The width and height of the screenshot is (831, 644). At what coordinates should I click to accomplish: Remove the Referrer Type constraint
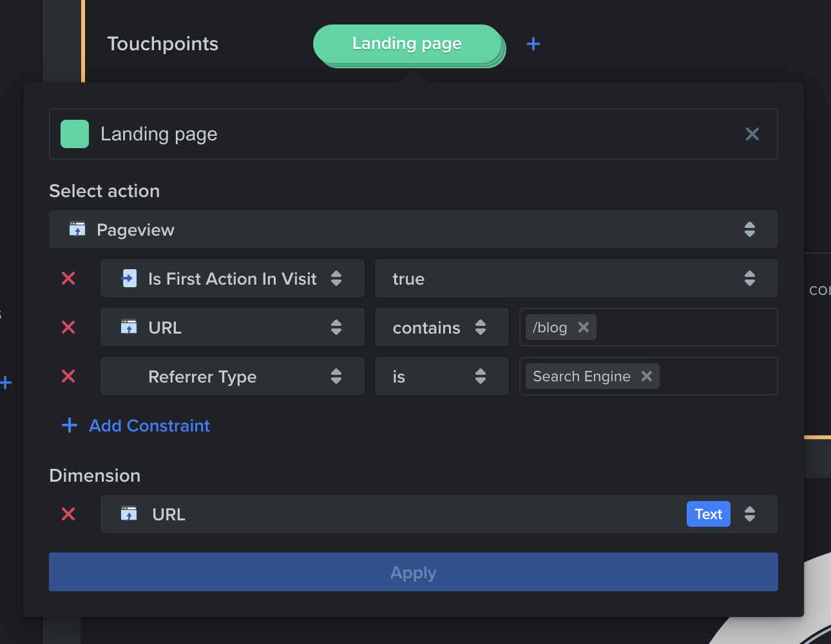click(x=68, y=376)
